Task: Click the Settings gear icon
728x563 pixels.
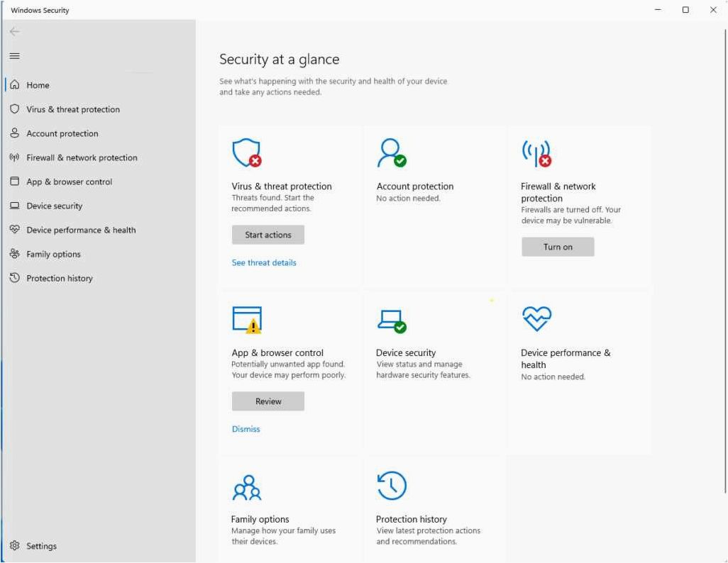Action: pyautogui.click(x=15, y=545)
